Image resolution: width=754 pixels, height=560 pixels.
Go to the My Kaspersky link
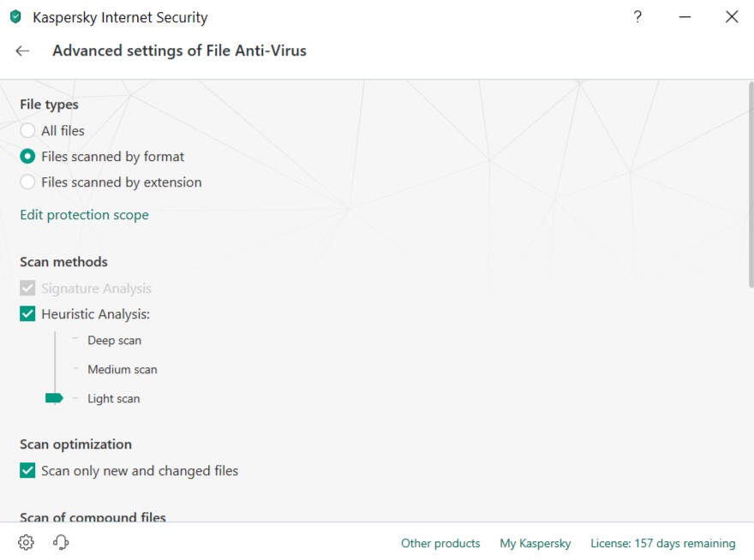(536, 544)
